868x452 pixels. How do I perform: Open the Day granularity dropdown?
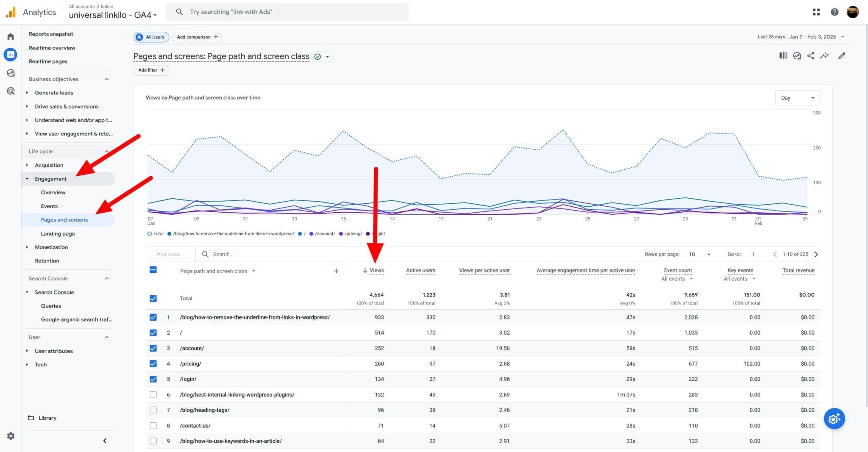tap(797, 97)
